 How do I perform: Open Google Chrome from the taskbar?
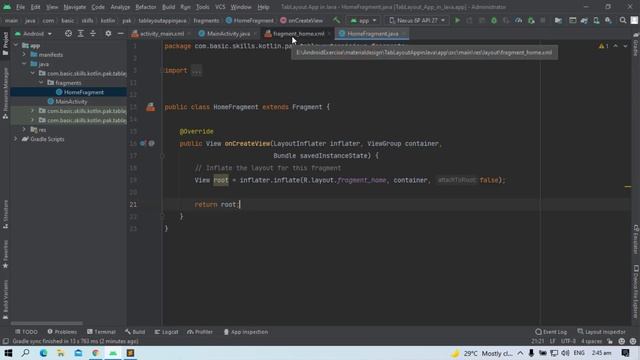point(96,353)
